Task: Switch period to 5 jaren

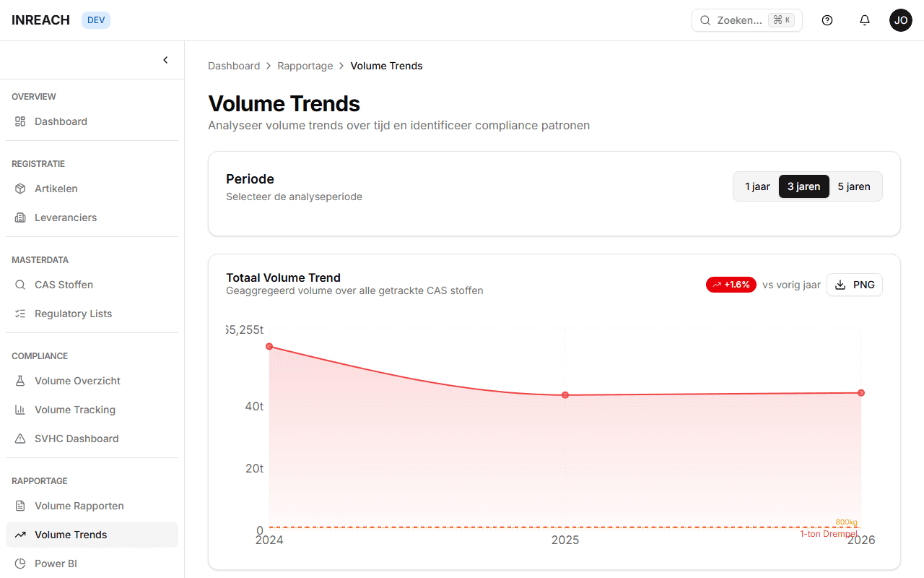Action: [x=854, y=186]
